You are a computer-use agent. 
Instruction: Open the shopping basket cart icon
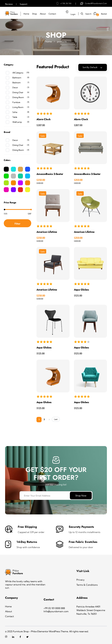pyautogui.click(x=95, y=14)
